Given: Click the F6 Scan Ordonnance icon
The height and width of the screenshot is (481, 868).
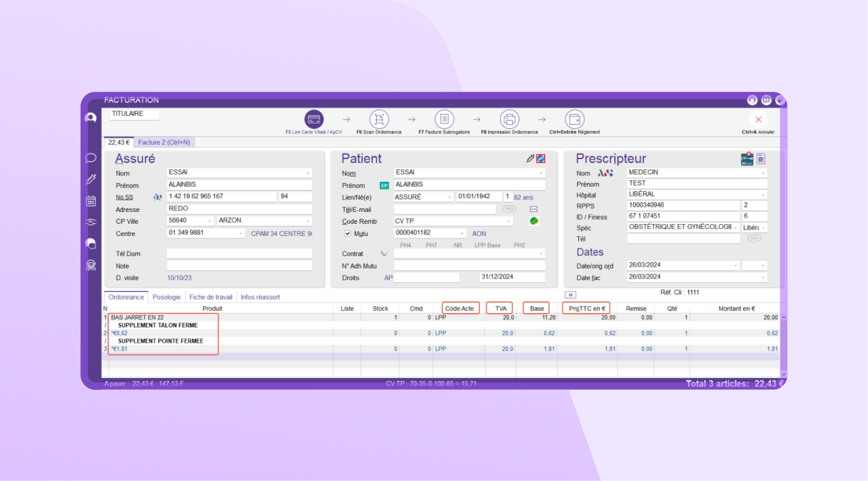Looking at the screenshot, I should (379, 119).
